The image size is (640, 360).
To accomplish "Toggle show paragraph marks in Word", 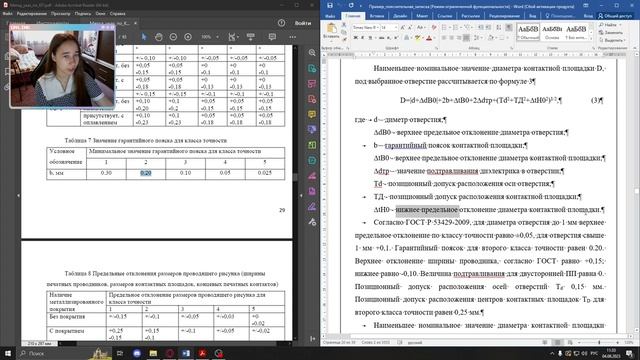I will pyautogui.click(x=509, y=27).
